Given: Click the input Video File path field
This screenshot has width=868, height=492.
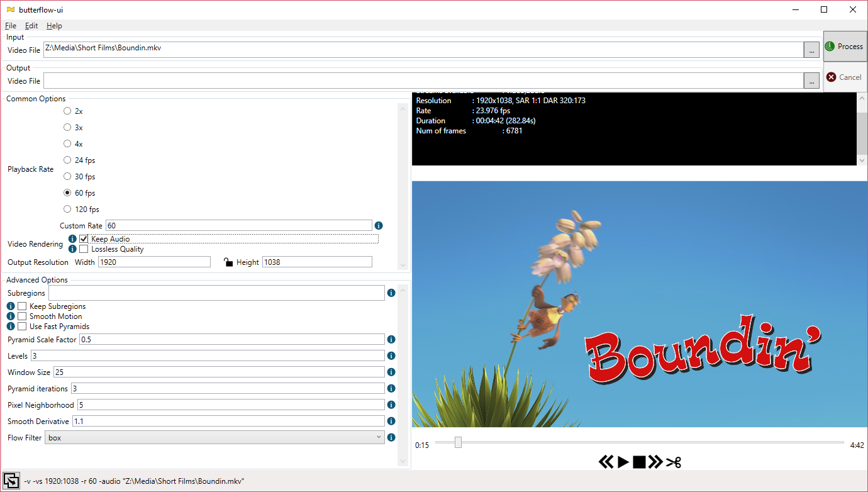Looking at the screenshot, I should (423, 50).
